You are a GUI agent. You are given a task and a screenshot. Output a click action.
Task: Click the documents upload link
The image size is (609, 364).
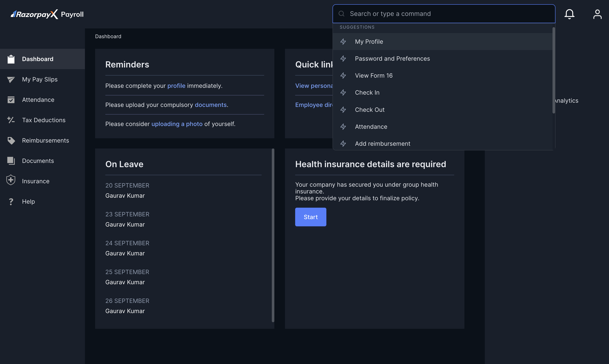pos(210,105)
